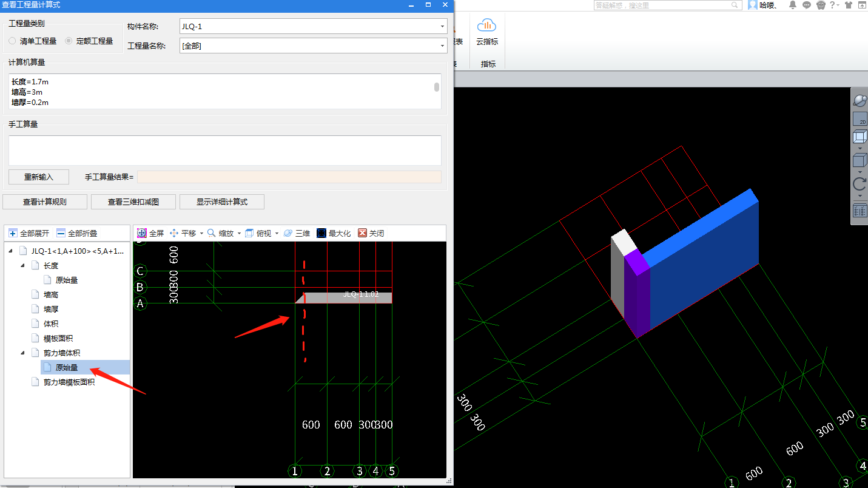This screenshot has width=868, height=488.
Task: Click the wireframe cube view icon
Action: (x=860, y=137)
